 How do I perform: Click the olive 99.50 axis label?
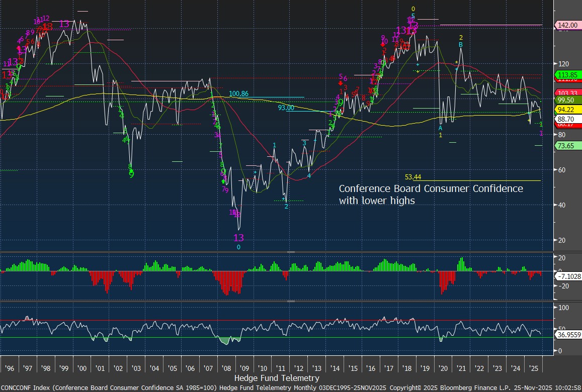[x=567, y=100]
